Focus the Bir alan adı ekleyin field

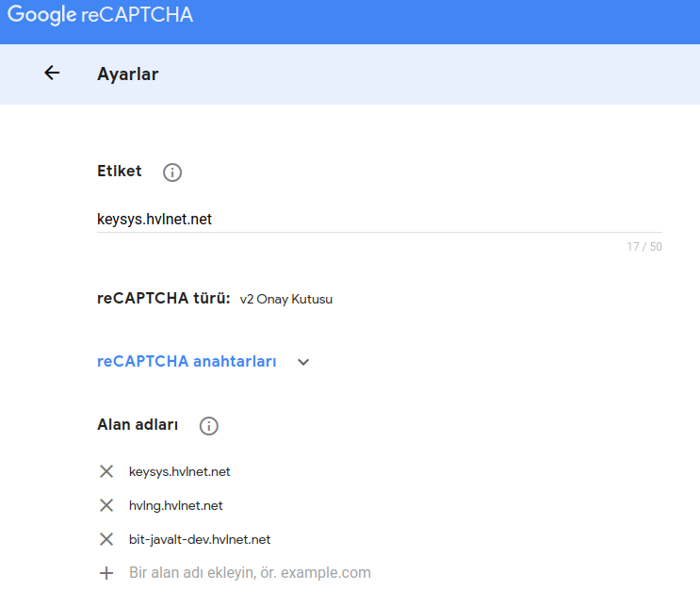[250, 573]
